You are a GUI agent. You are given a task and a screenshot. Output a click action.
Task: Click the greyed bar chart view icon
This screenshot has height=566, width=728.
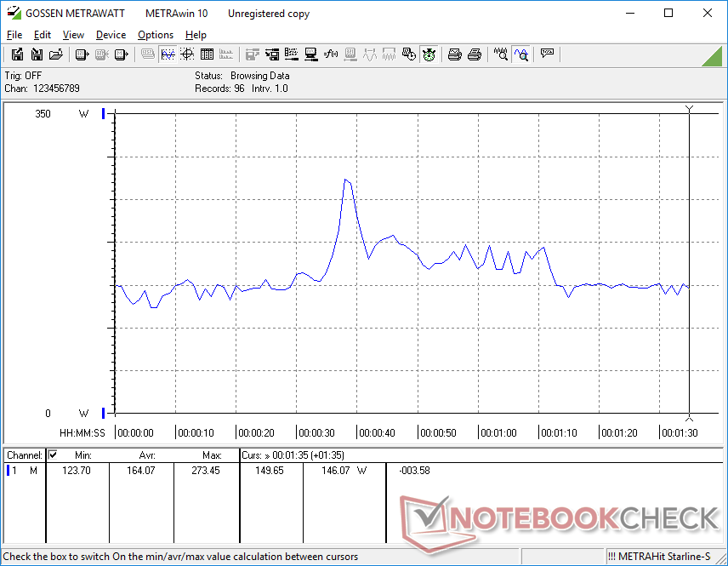pyautogui.click(x=226, y=54)
